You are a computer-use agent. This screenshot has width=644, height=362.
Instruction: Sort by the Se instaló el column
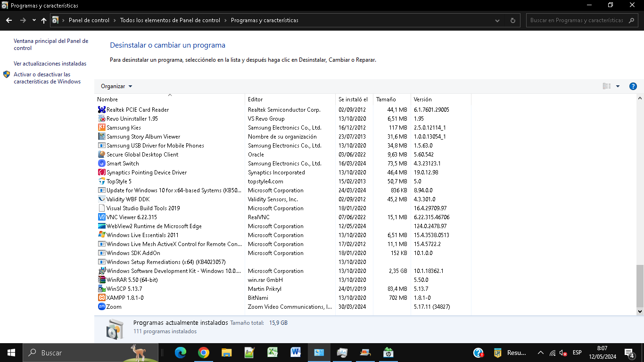point(354,99)
